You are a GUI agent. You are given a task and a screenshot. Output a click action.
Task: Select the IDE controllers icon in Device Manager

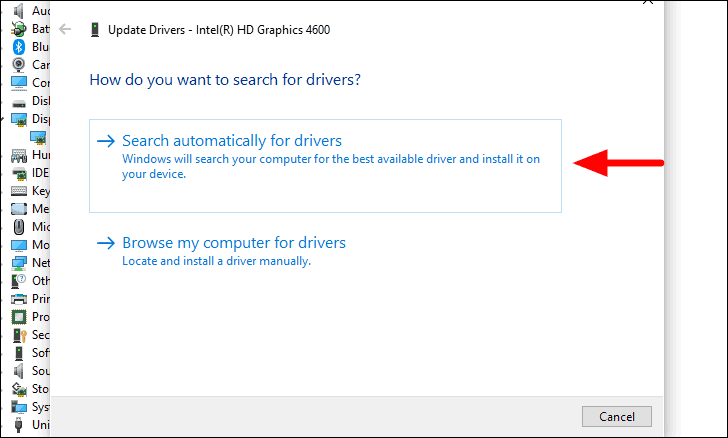(x=19, y=173)
